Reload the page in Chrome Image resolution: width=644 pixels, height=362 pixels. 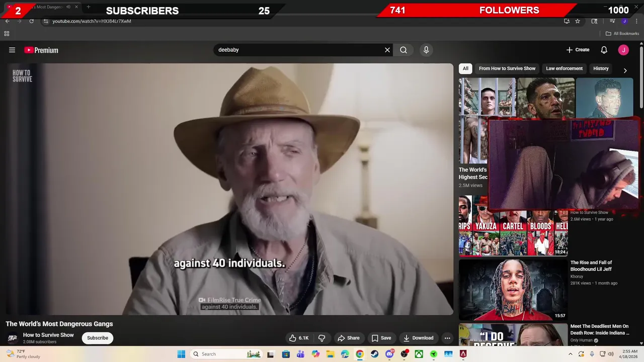(x=32, y=21)
